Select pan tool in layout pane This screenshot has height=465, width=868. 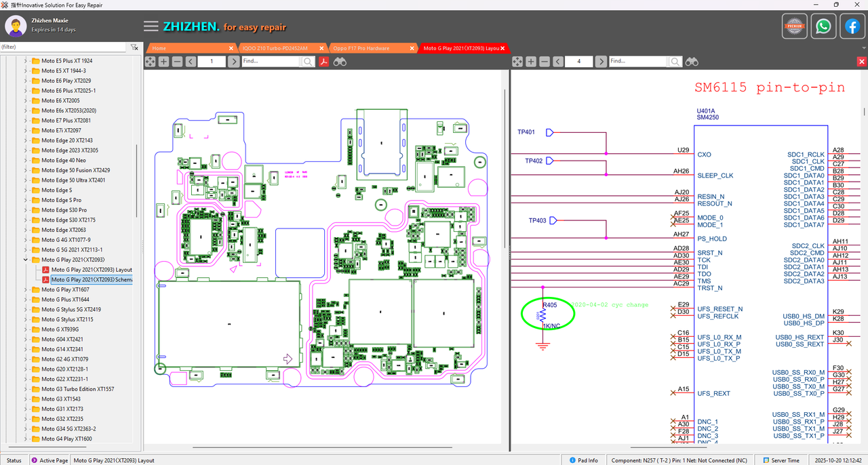(151, 62)
